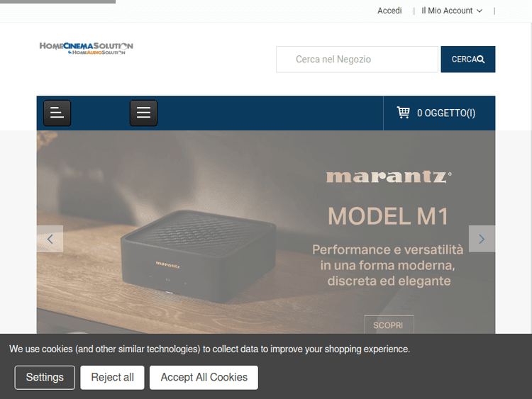This screenshot has width=532, height=399.
Task: Reject all cookies
Action: [112, 377]
